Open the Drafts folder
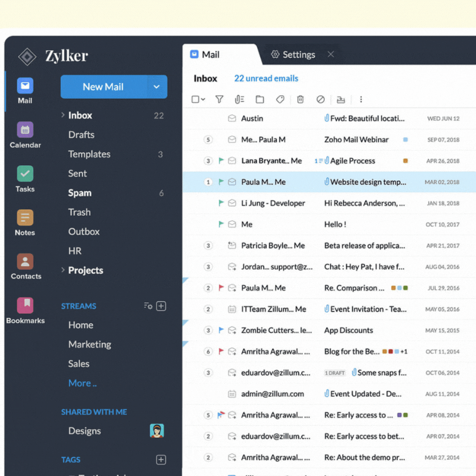The width and height of the screenshot is (476, 476). coord(82,135)
